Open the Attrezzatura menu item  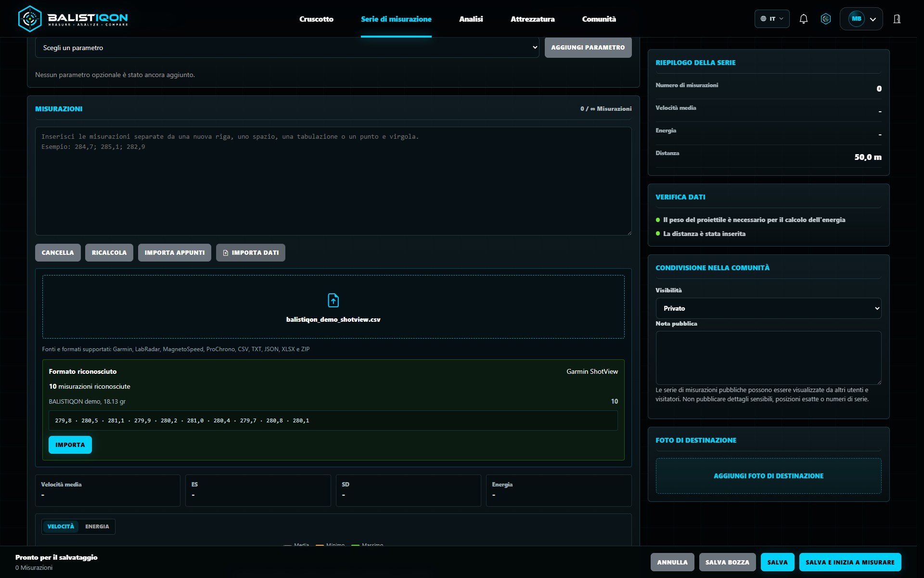pyautogui.click(x=532, y=19)
